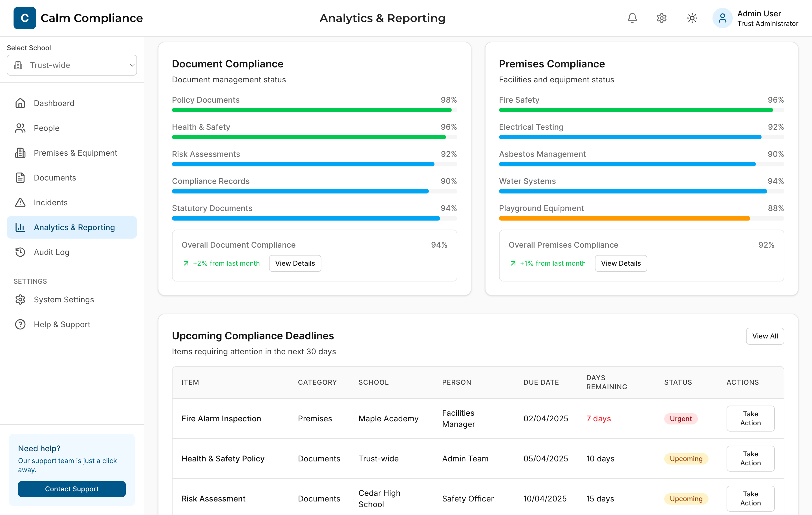Click the Admin User avatar icon

[722, 18]
